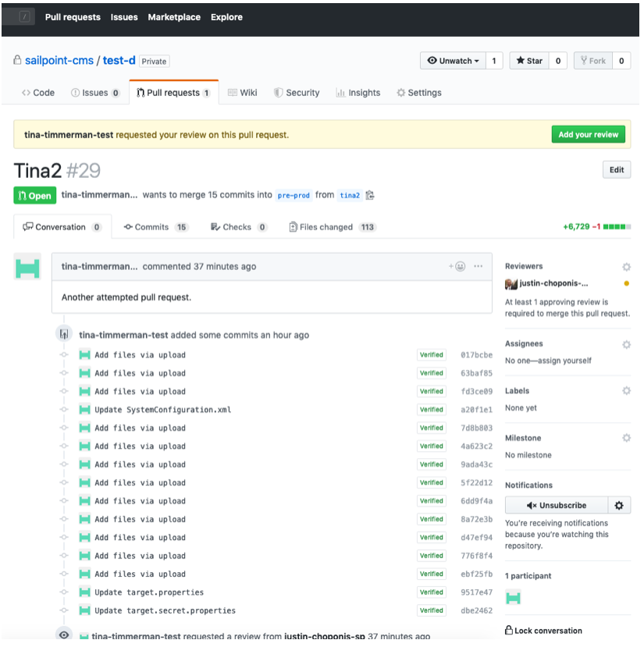Click the Add your review button

[589, 134]
